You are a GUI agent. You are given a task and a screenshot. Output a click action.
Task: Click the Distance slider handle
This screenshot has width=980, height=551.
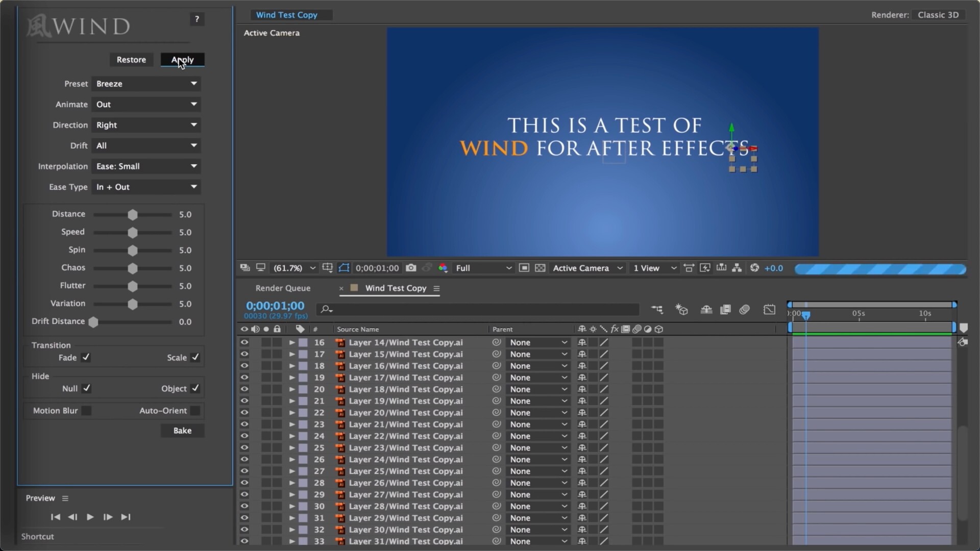coord(133,215)
